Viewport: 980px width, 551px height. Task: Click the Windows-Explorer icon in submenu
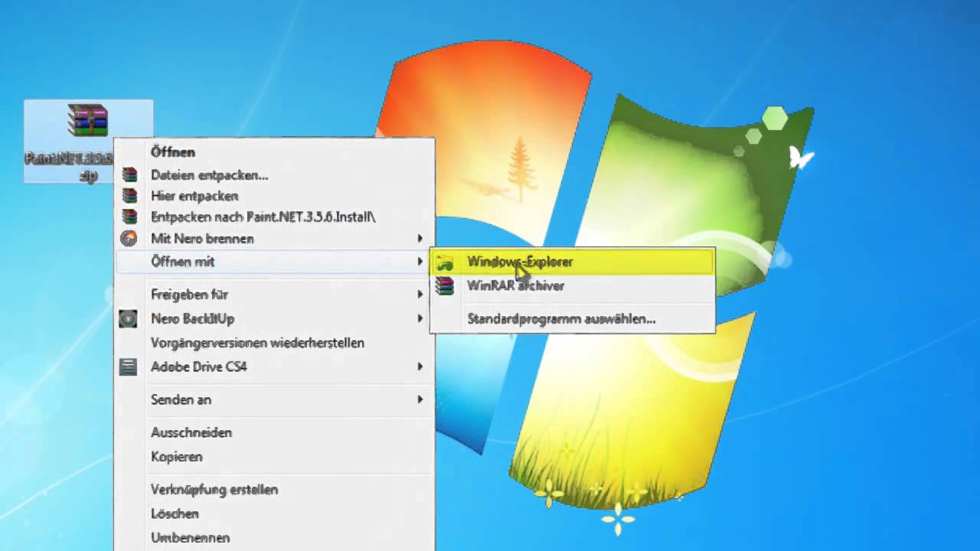tap(444, 262)
